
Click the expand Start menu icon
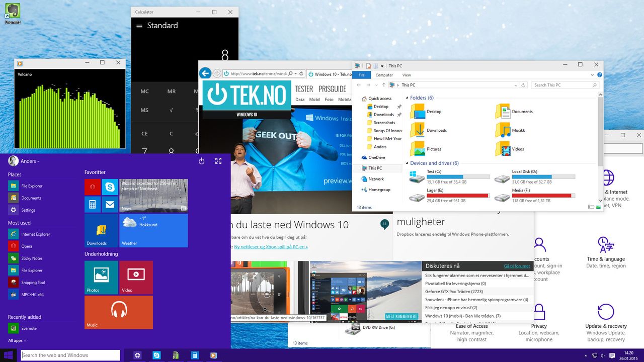pos(218,161)
